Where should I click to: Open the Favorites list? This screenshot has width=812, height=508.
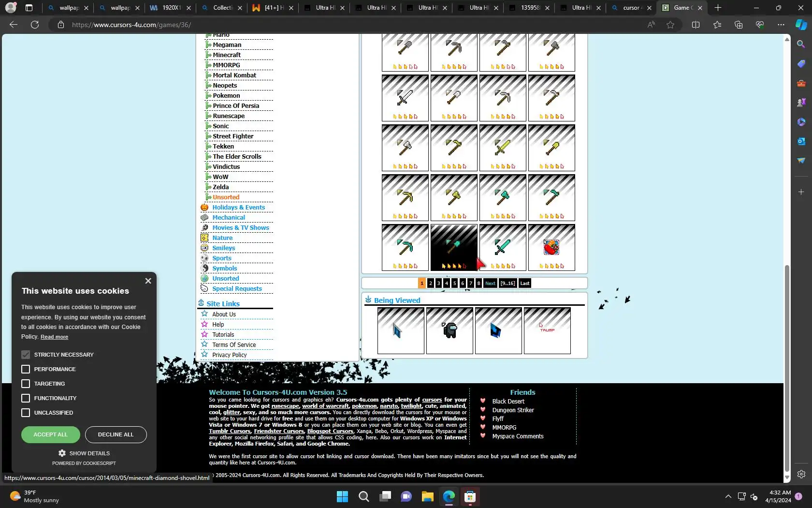tap(717, 25)
